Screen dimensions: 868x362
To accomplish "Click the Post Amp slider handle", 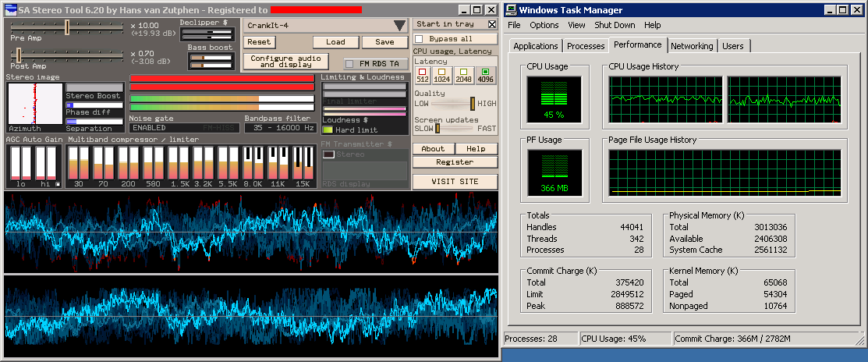I will click(18, 55).
